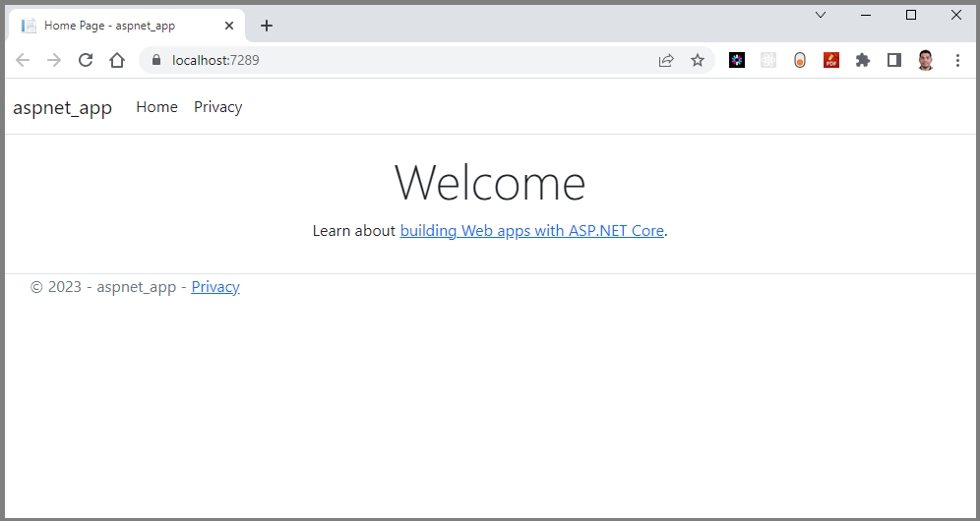Select the Home Page - aspnet_app tab
980x521 pixels.
coord(126,26)
